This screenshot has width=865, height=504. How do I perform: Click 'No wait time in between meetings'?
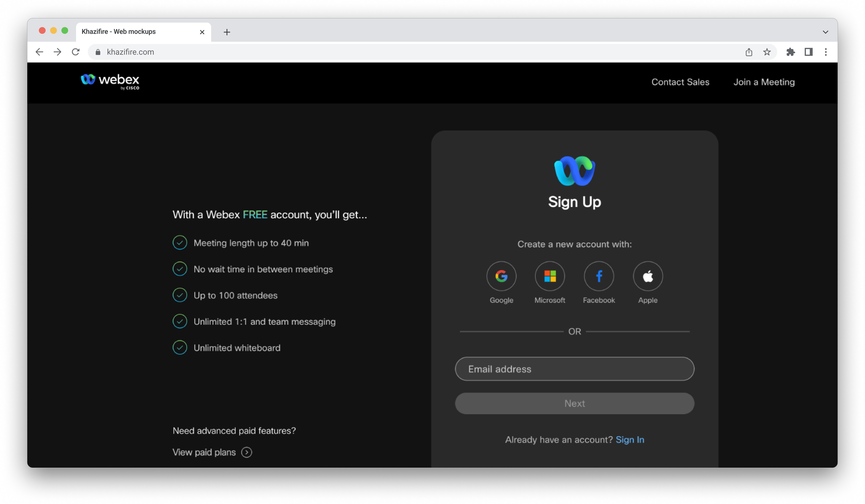pos(263,269)
